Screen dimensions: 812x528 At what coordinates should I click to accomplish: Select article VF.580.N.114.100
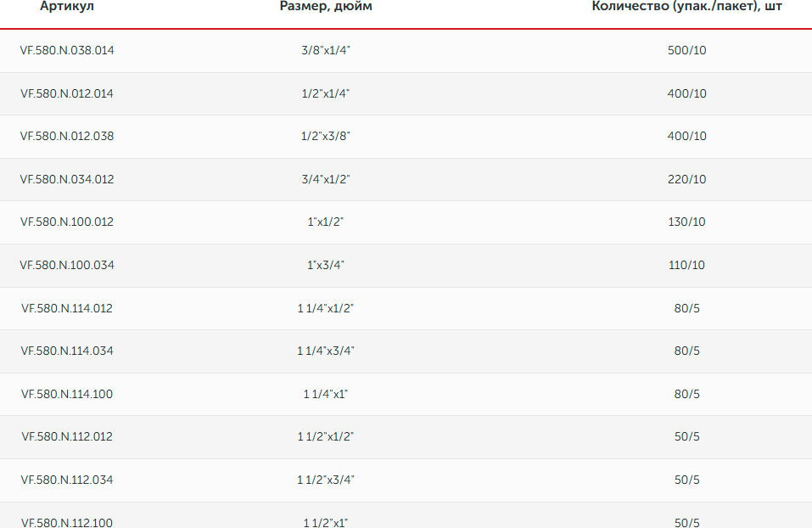[x=67, y=395]
